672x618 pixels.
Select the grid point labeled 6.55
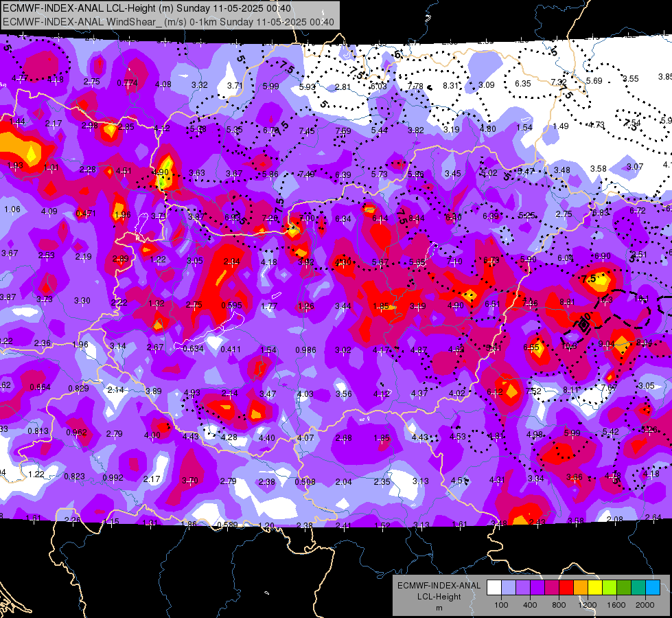pyautogui.click(x=531, y=347)
